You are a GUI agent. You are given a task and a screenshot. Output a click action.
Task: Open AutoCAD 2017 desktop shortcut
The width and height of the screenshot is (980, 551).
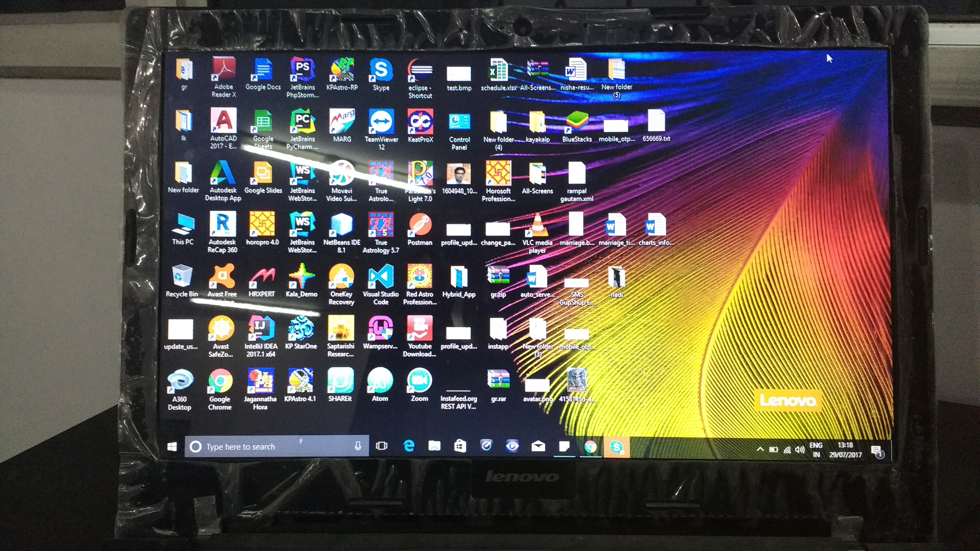coord(224,129)
